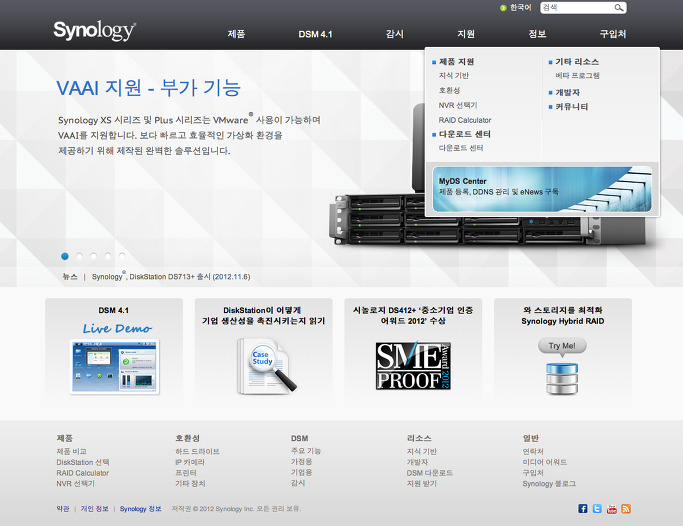Open the Synology 정보 link
Viewport: 683px width, 526px height.
(140, 509)
